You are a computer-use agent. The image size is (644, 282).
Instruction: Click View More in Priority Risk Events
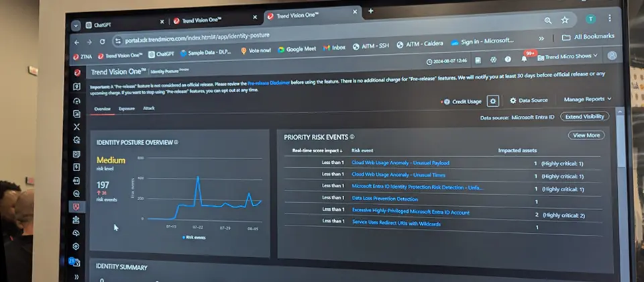tap(586, 135)
